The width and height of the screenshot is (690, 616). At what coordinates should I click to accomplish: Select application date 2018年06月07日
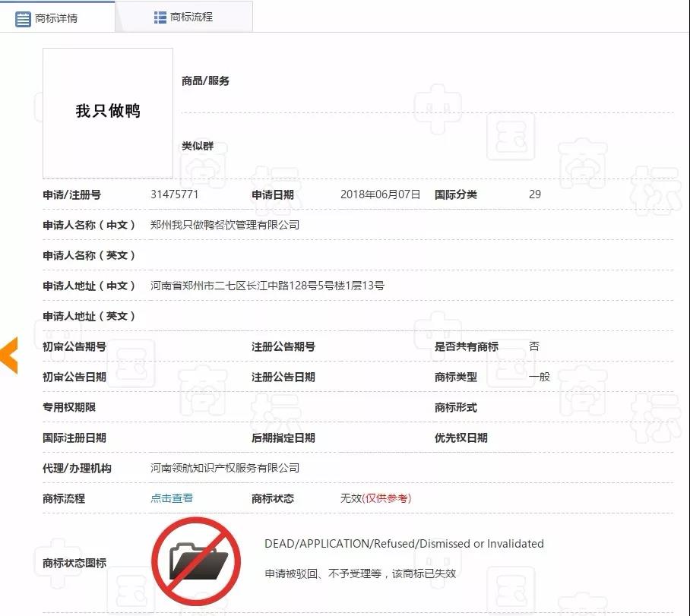380,194
